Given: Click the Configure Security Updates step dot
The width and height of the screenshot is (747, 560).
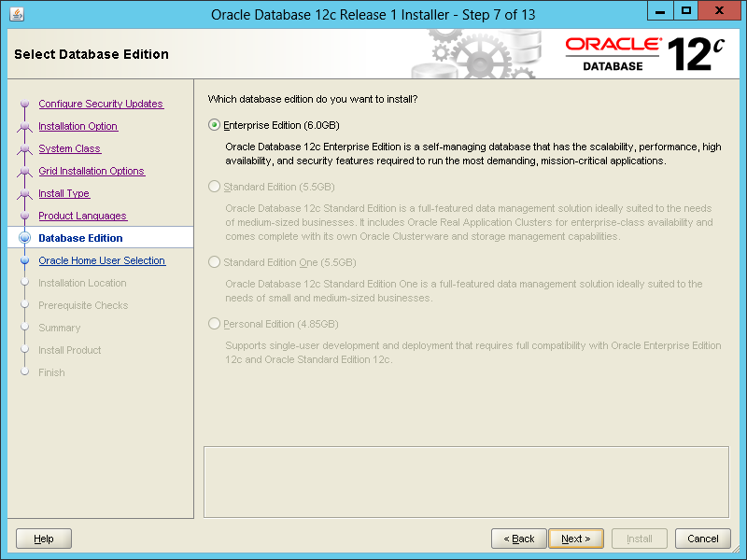Looking at the screenshot, I should (x=25, y=104).
